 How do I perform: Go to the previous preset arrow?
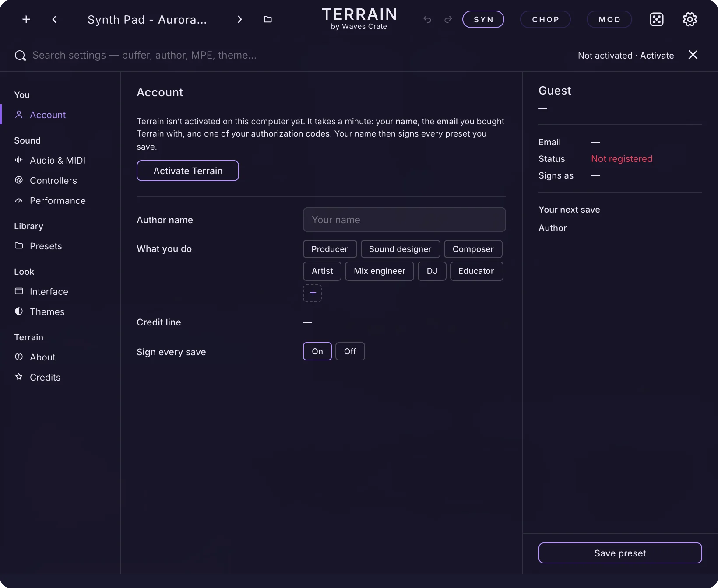pyautogui.click(x=54, y=19)
